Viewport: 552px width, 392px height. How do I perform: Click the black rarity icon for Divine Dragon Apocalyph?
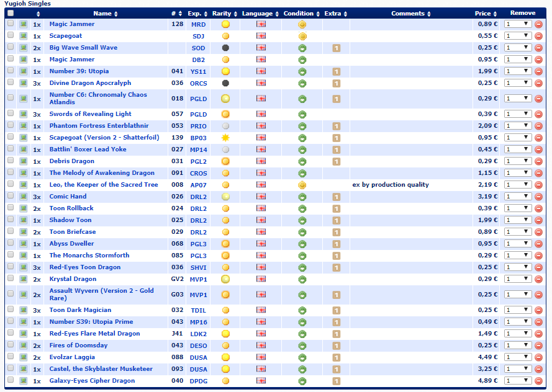click(x=225, y=83)
